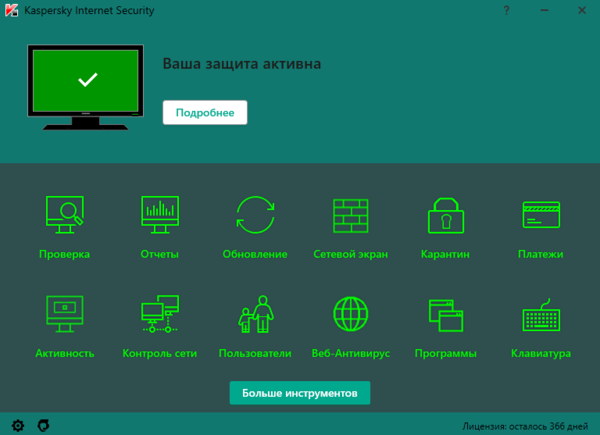Open the Контроль сети network computers icon
600x435 pixels.
coord(160,314)
